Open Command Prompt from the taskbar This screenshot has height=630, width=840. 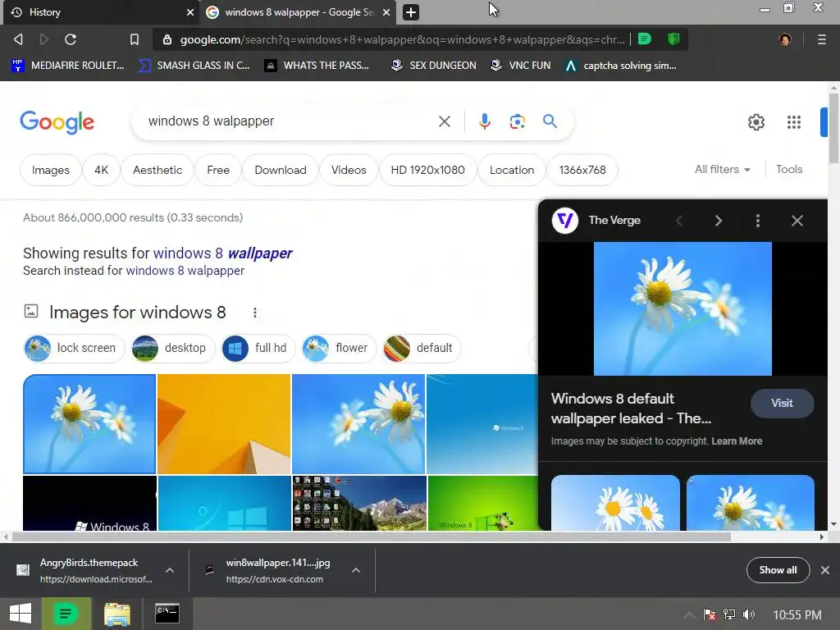167,614
